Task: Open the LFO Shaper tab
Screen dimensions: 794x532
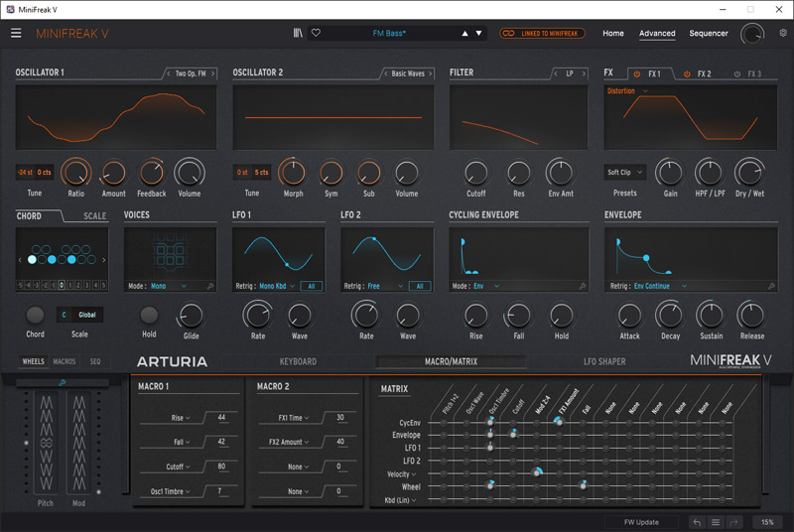Action: click(604, 361)
